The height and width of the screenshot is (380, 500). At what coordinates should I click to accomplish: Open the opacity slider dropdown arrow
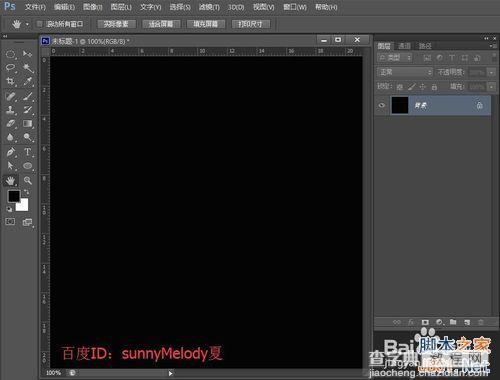point(491,72)
